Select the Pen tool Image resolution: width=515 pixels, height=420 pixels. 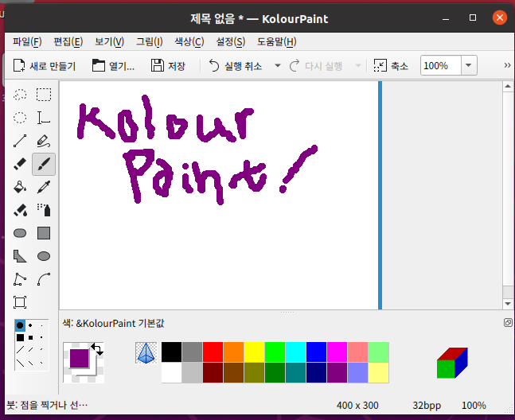44,141
